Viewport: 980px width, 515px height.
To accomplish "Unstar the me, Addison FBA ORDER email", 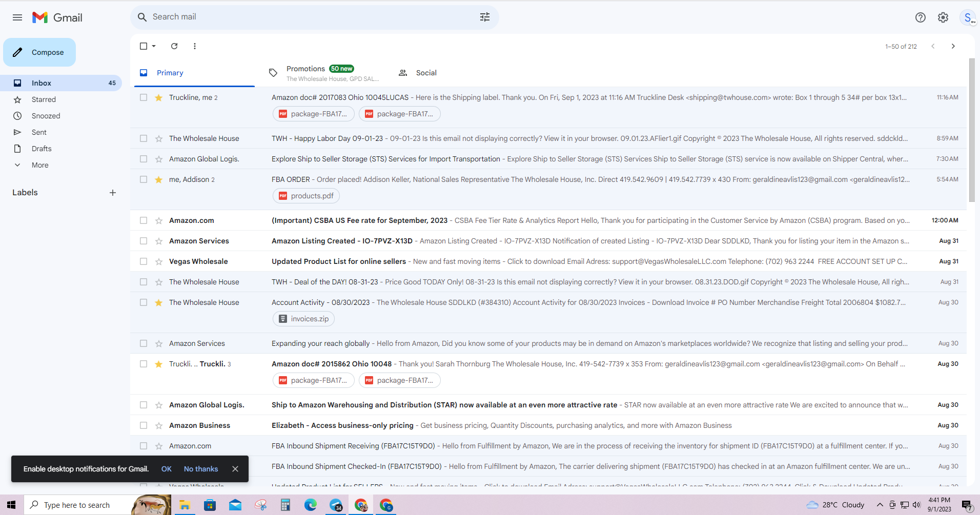I will click(x=159, y=180).
